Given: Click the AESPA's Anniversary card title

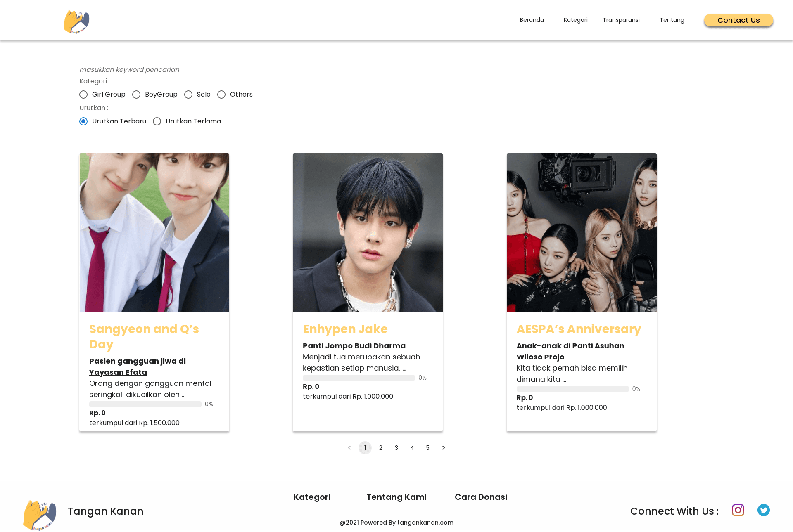Looking at the screenshot, I should 579,329.
